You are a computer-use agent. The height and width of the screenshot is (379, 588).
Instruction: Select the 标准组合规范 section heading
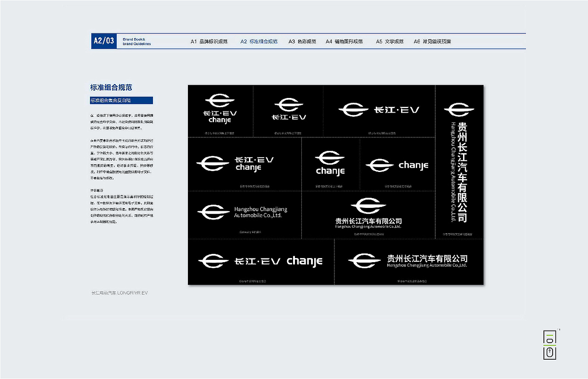(111, 87)
